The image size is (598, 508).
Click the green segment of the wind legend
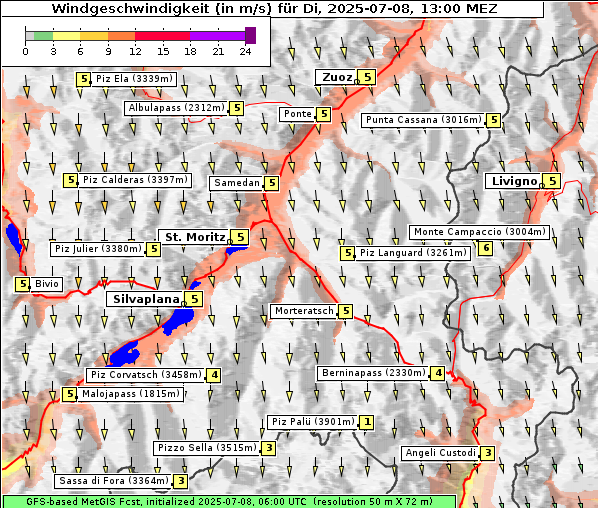(43, 36)
